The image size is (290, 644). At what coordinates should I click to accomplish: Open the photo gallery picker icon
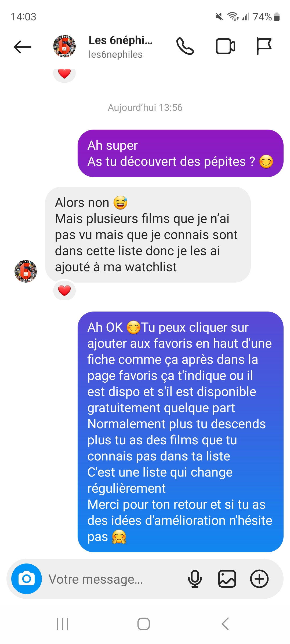pyautogui.click(x=227, y=579)
